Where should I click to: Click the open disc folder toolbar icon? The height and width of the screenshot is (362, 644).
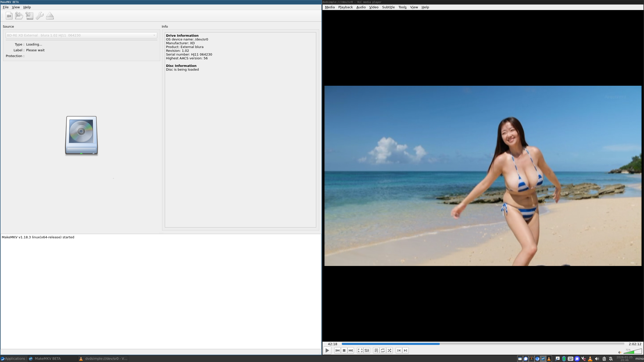pyautogui.click(x=19, y=16)
